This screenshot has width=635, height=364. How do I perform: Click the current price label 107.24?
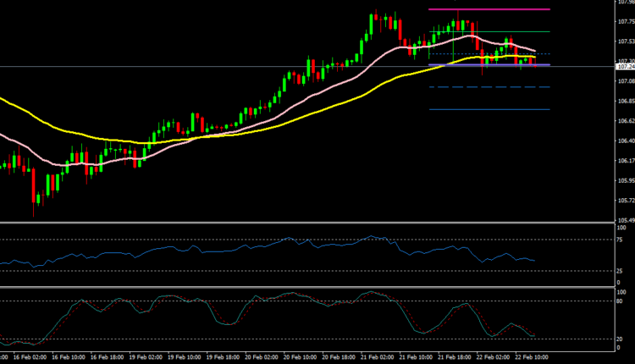tap(623, 66)
